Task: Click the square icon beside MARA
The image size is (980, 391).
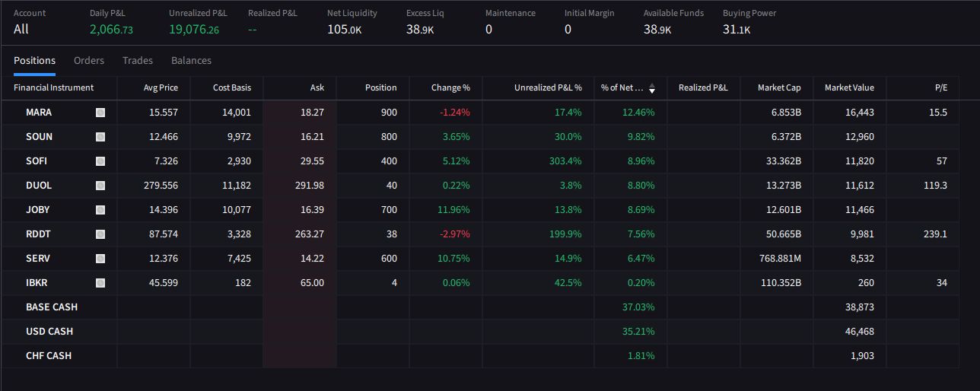Action: (100, 113)
